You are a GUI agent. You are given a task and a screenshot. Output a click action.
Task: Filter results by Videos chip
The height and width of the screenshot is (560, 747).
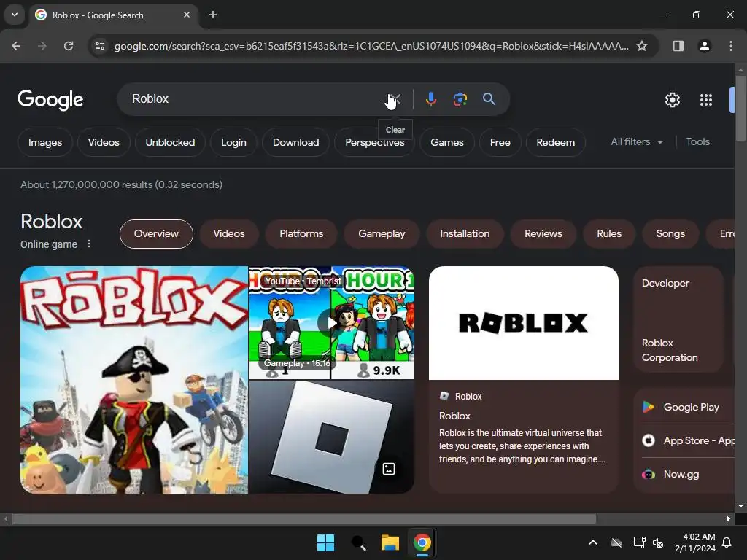pyautogui.click(x=104, y=142)
